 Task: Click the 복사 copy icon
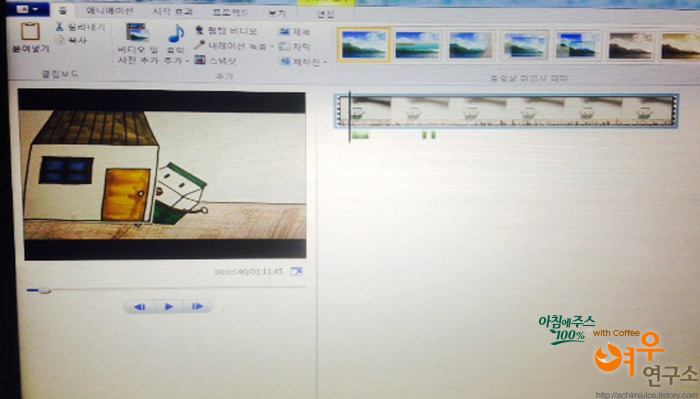click(60, 39)
